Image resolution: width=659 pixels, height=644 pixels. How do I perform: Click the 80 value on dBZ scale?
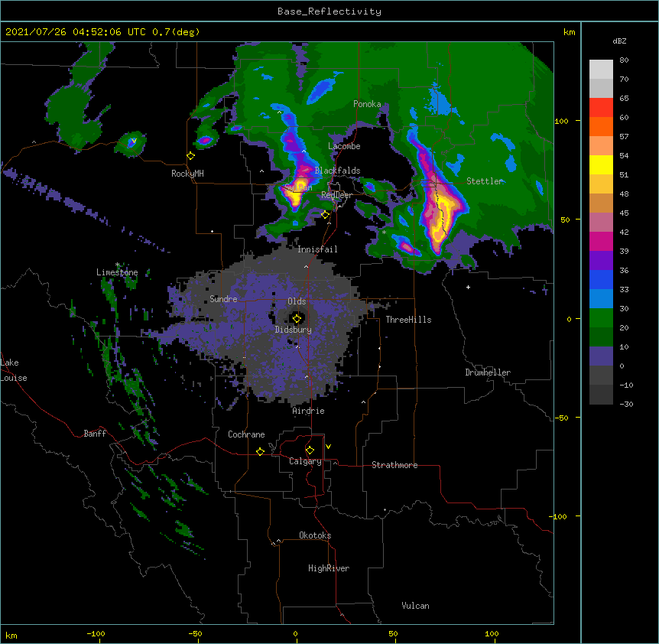tap(624, 60)
